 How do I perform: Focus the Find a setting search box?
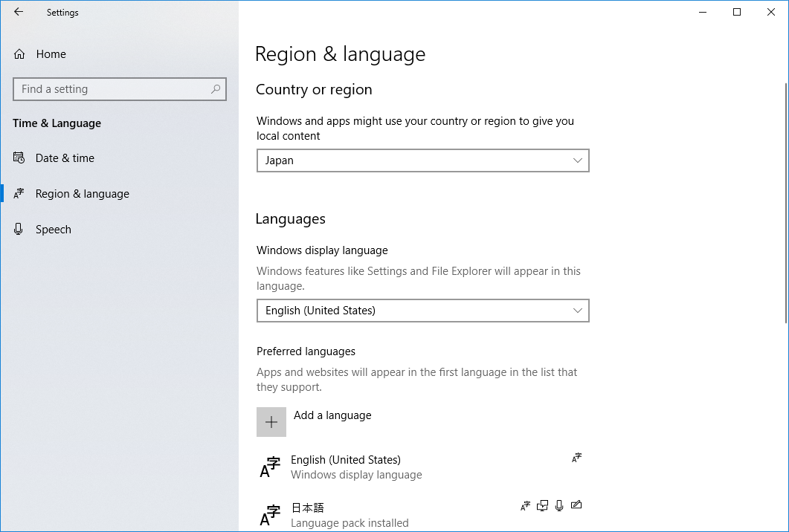(x=119, y=89)
